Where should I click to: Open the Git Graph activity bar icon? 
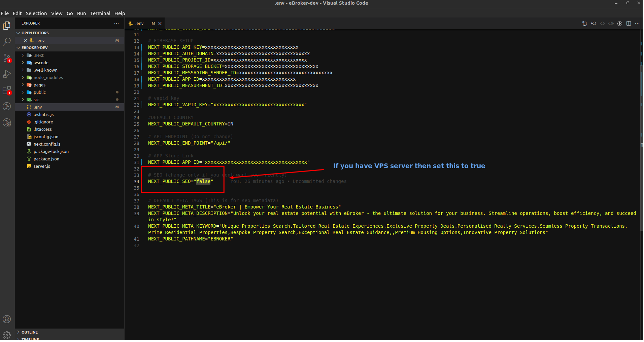tap(7, 106)
